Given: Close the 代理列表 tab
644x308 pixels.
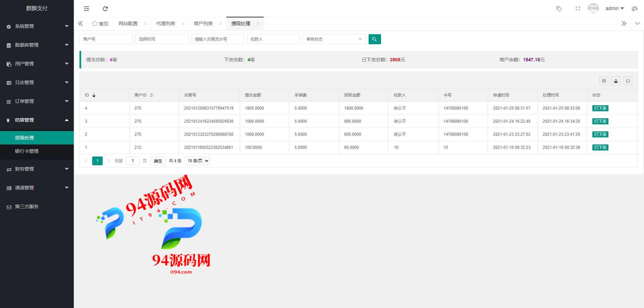Looking at the screenshot, I should click(x=183, y=23).
